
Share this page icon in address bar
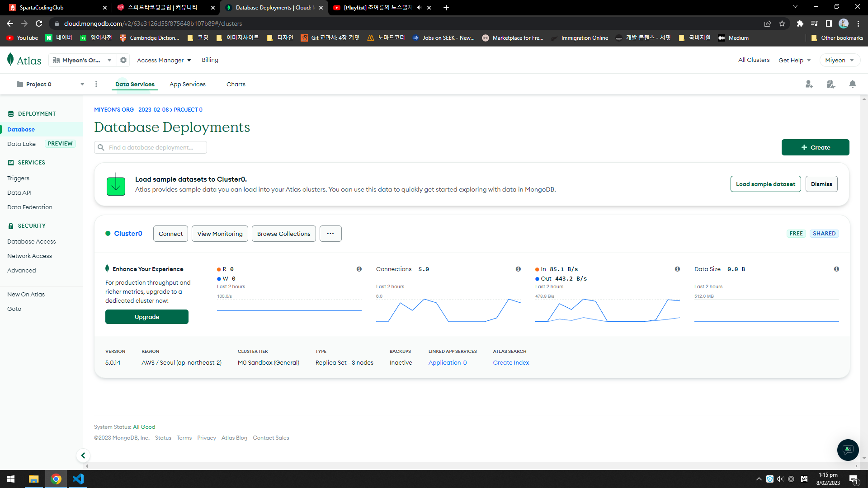[x=768, y=23]
